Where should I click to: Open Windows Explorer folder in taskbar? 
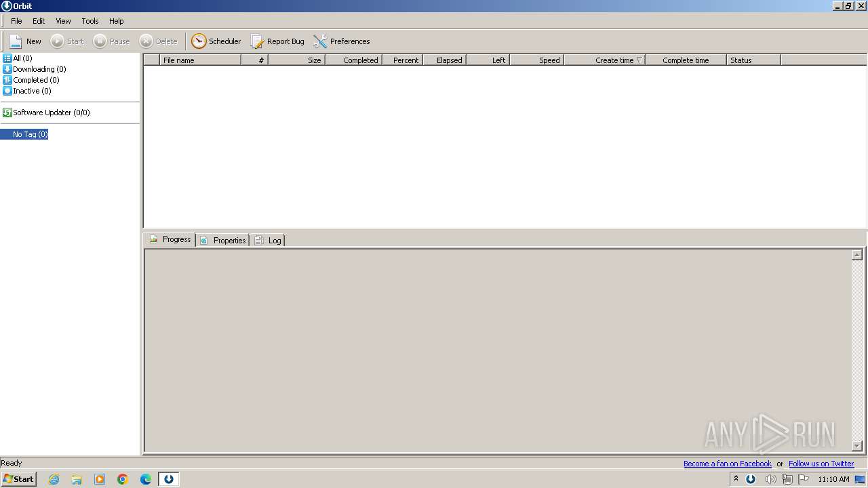[x=77, y=479]
